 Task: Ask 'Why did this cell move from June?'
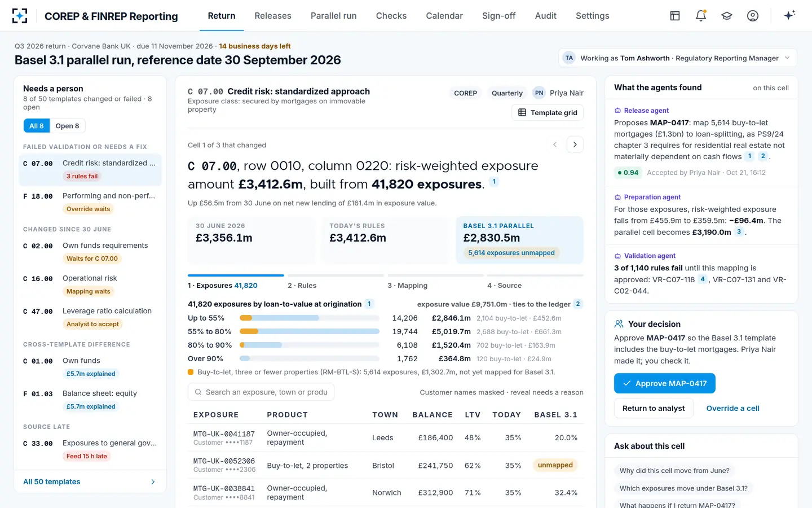pos(674,471)
